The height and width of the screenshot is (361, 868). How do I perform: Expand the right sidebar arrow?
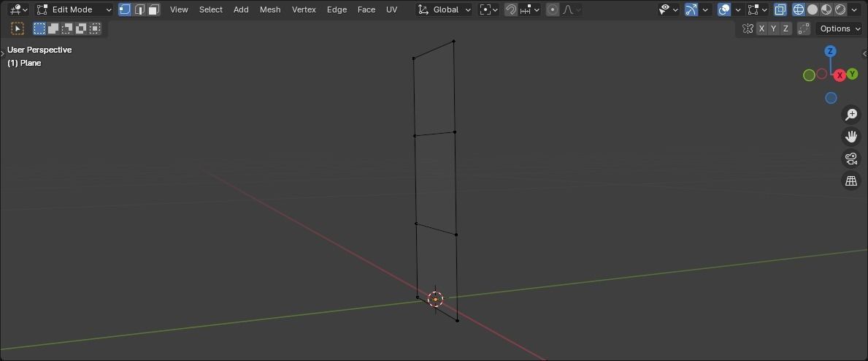click(865, 53)
